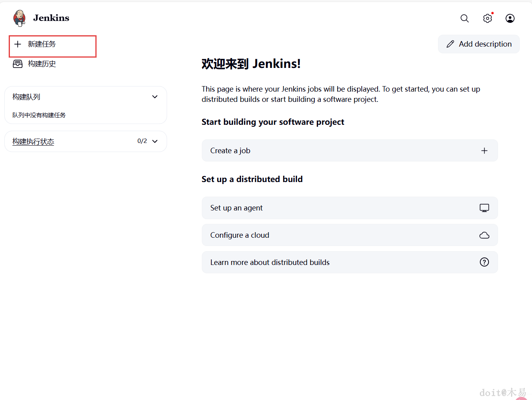532x400 pixels.
Task: Collapse the 构建队列 panel chevron
Action: (x=155, y=97)
